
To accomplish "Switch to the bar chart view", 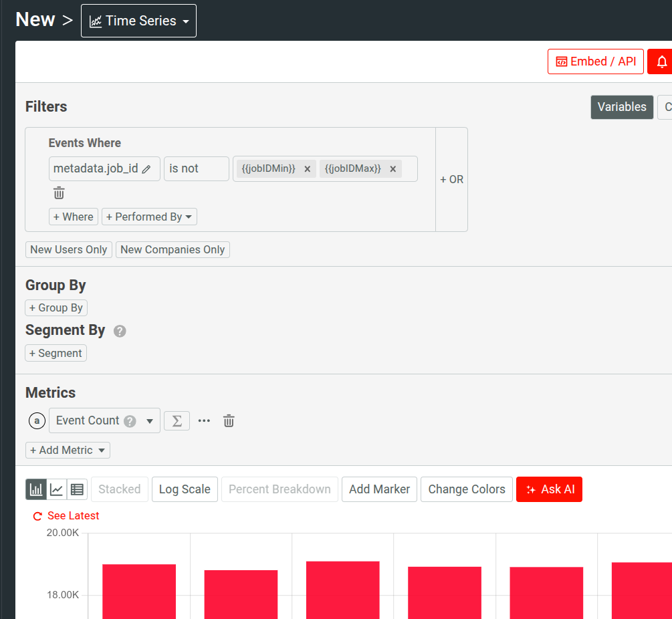I will [x=35, y=489].
